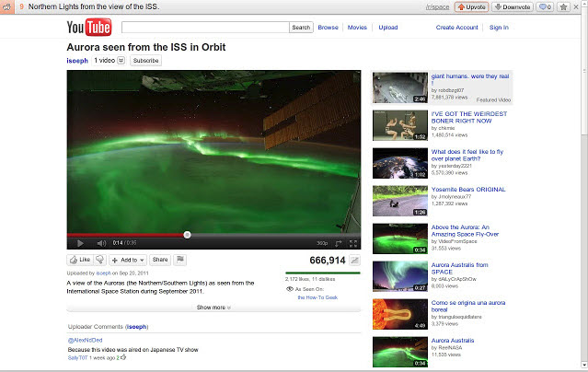Open the Northern Lights post title

click(x=94, y=6)
